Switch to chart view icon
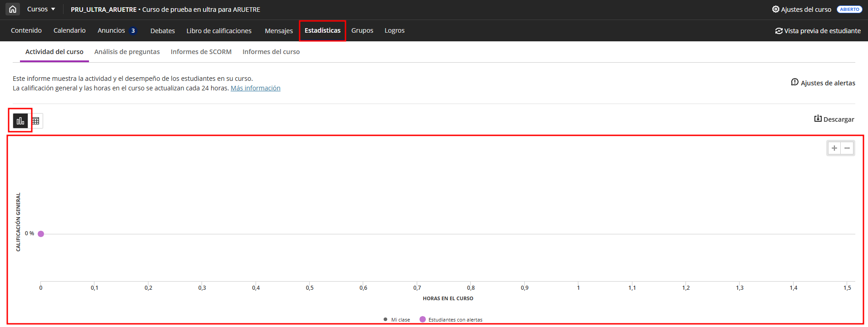 [20, 121]
